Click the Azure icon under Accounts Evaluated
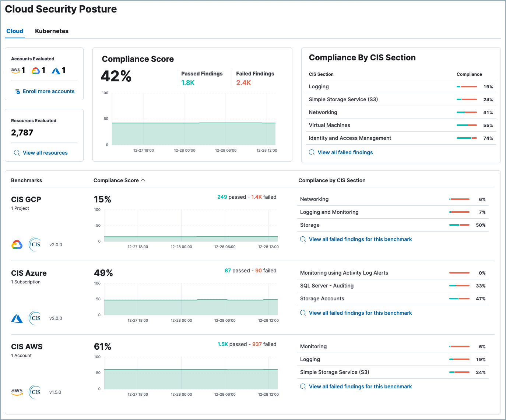 tap(56, 70)
